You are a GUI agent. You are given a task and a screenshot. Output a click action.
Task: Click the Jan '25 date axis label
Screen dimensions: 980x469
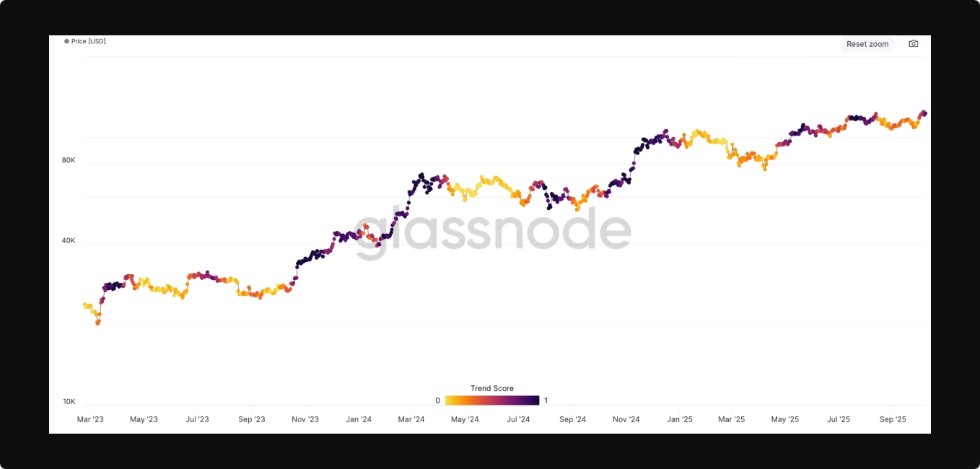[x=679, y=419]
